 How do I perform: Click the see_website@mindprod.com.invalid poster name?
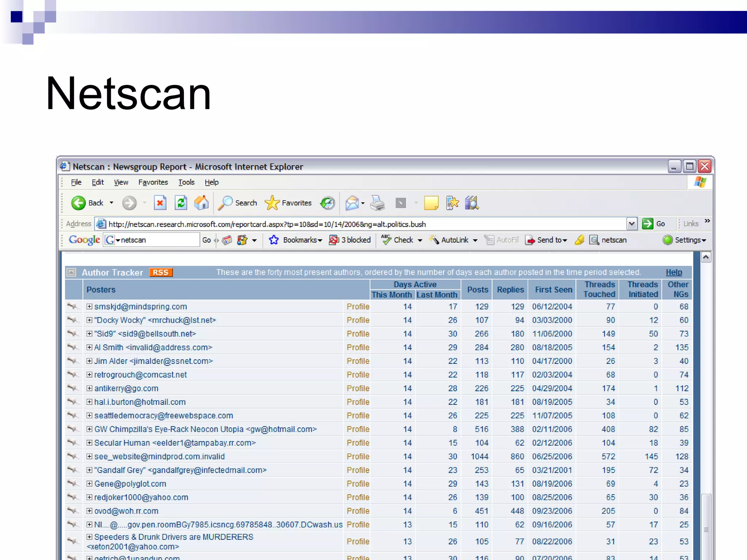159,456
